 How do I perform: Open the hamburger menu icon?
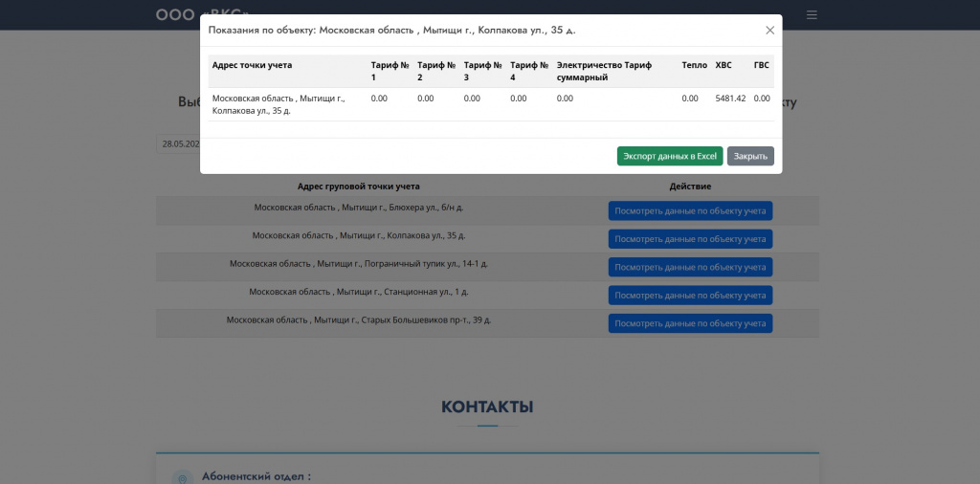tap(812, 14)
